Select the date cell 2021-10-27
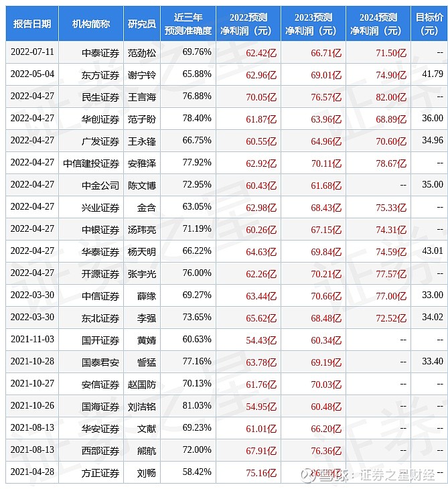Image resolution: width=448 pixels, height=489 pixels. pos(32,383)
